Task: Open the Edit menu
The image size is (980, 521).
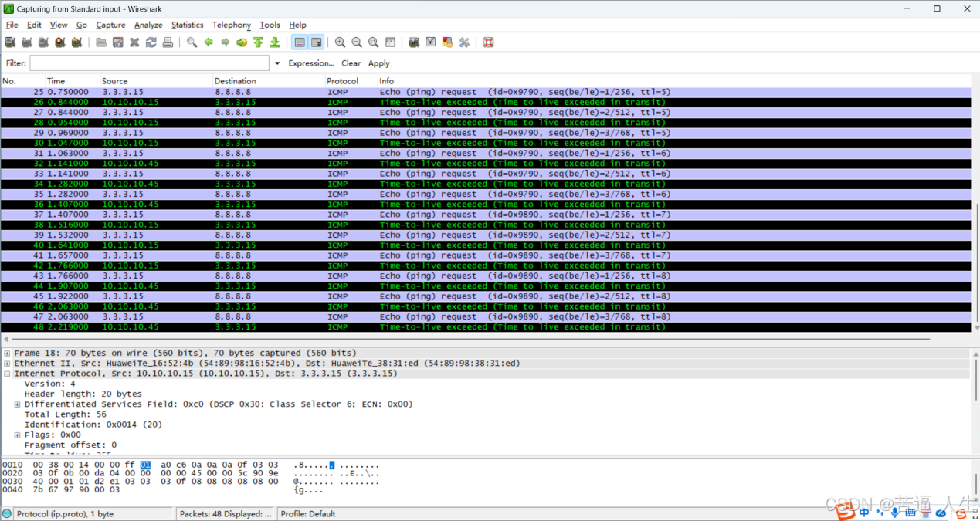Action: (34, 25)
